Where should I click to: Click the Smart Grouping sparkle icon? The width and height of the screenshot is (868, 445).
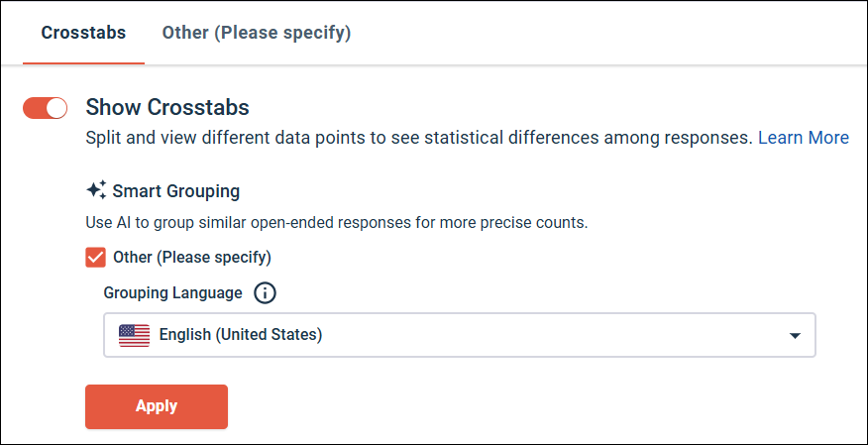[x=96, y=189]
